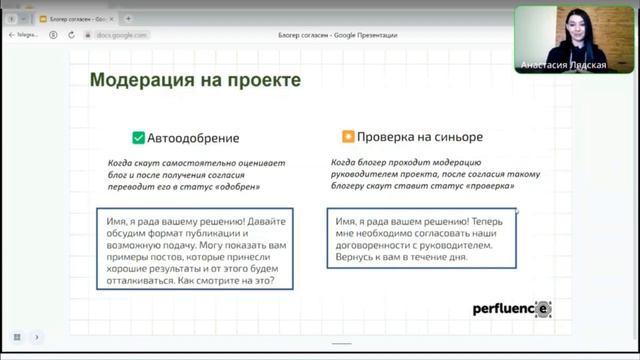Screen dimensions: 640x360
Task: Click Анастасия Лядская's video thumbnail
Action: tap(574, 40)
